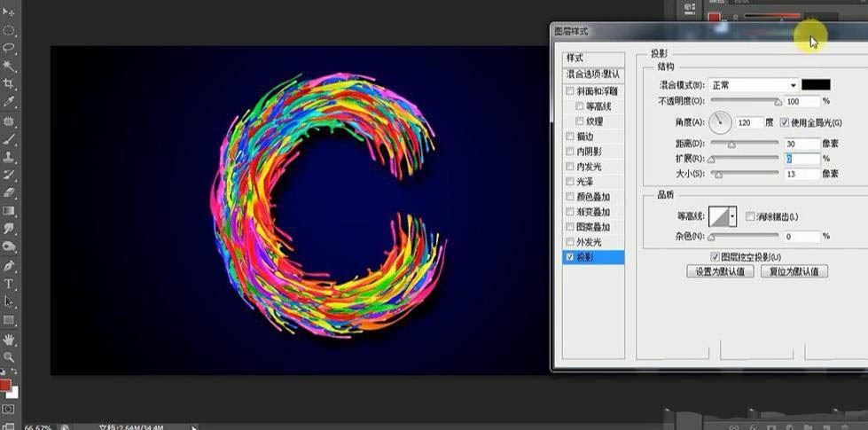Select the Clone Stamp tool
868x430 pixels.
pyautogui.click(x=9, y=156)
